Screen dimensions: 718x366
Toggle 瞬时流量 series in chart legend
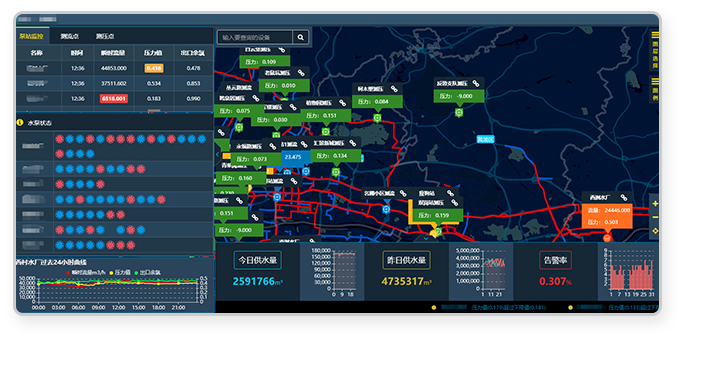[86, 272]
